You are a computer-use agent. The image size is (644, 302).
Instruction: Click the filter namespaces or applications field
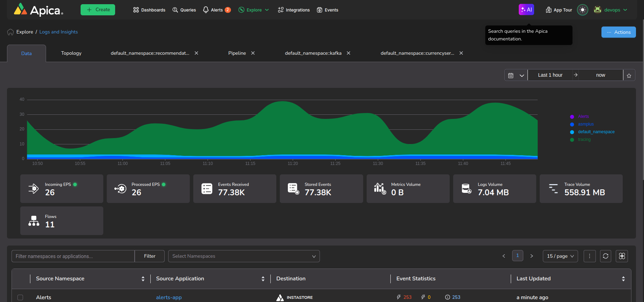point(73,256)
